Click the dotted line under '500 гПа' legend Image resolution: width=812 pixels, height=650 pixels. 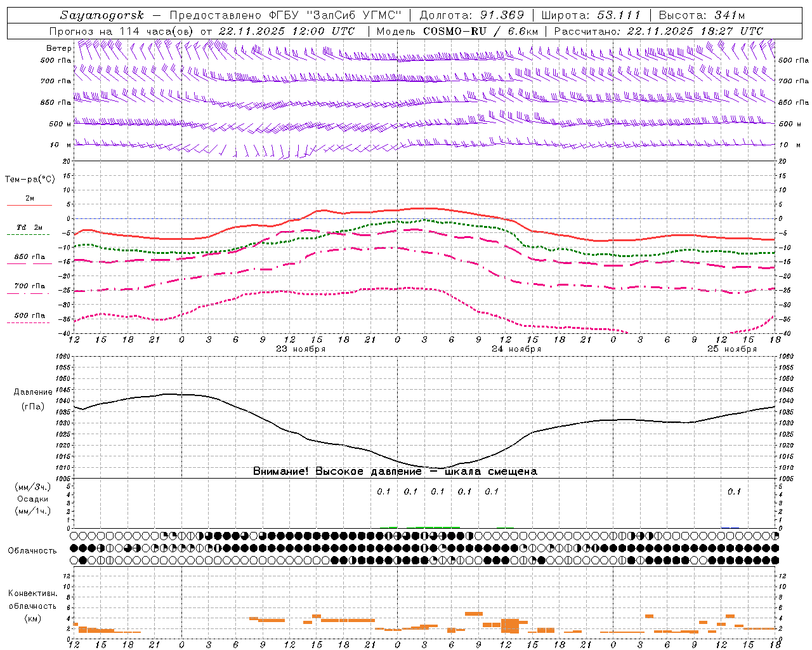29,322
